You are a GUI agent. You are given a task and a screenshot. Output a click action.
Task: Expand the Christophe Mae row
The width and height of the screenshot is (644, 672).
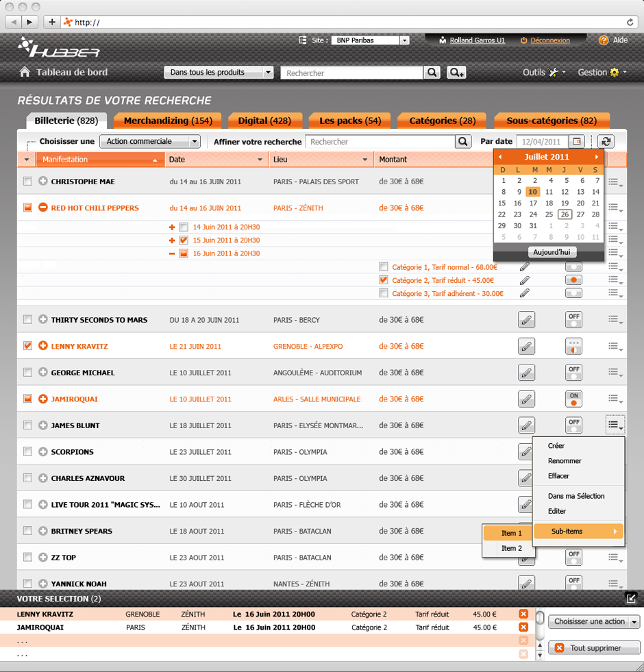click(x=43, y=182)
